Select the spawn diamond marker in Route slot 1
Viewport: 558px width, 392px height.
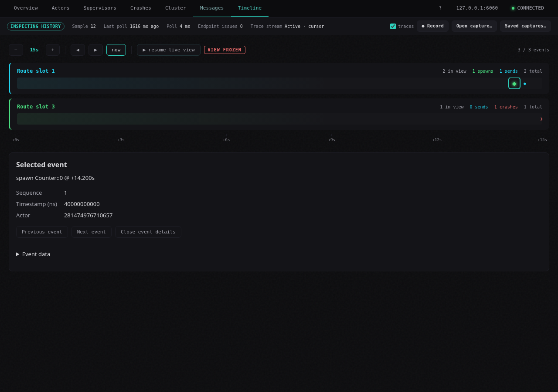(x=514, y=83)
